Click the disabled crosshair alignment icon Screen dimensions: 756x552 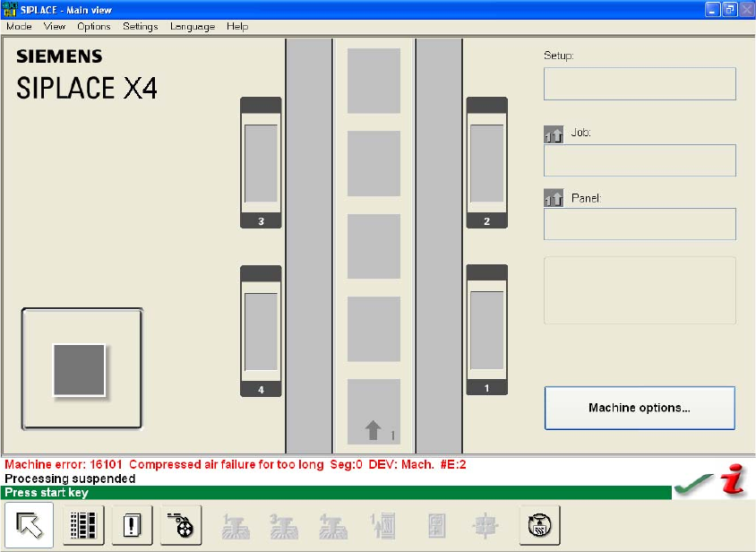click(486, 526)
